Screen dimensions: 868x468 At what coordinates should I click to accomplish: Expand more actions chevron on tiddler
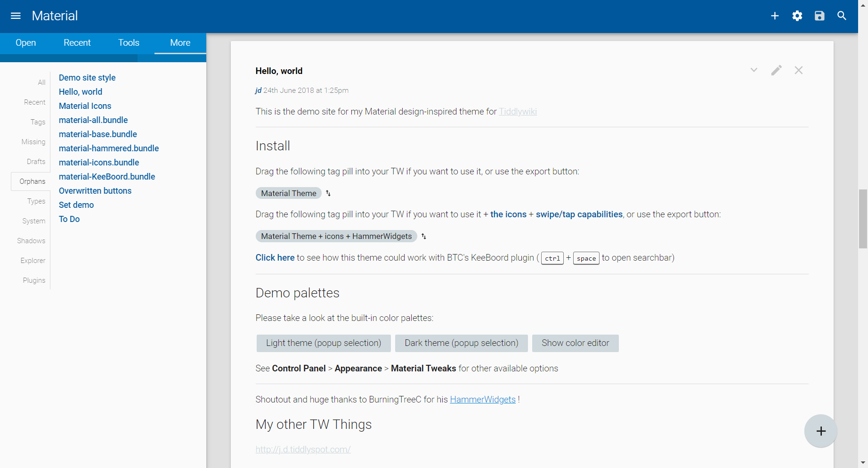[754, 70]
